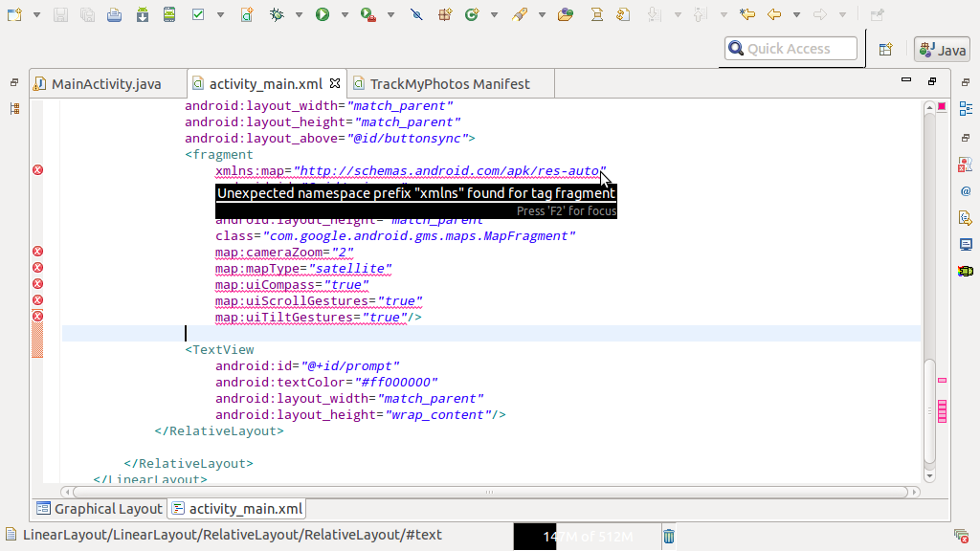Toggle skip all breakpoints icon
This screenshot has height=551, width=980.
(x=416, y=14)
